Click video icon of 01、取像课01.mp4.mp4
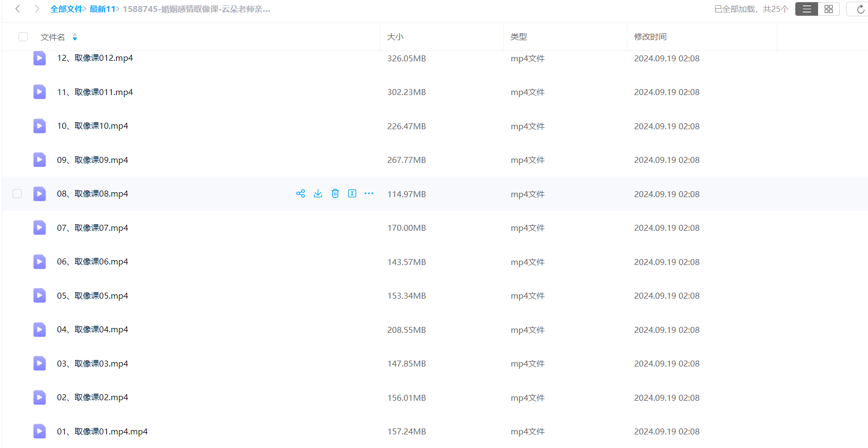Image resolution: width=868 pixels, height=448 pixels. (x=40, y=431)
